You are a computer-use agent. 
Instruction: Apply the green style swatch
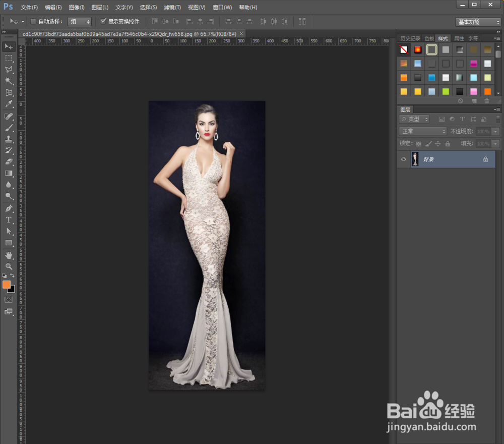[446, 92]
